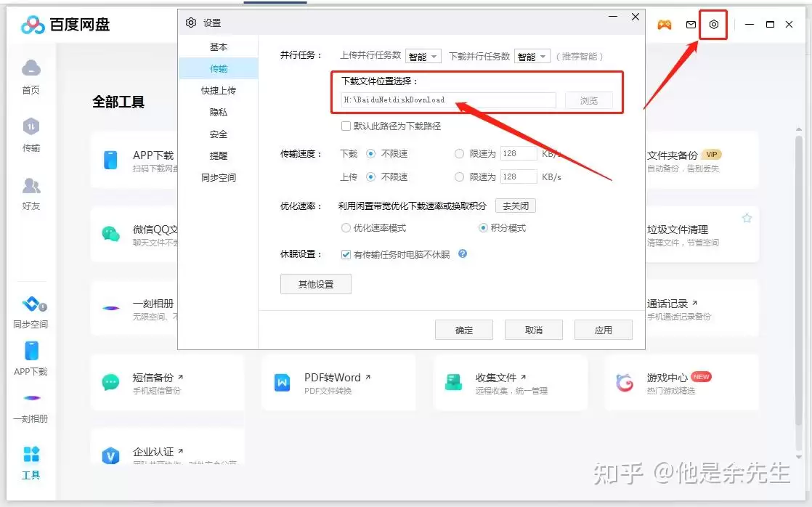Select 优化速率模式 radio button

[x=346, y=228]
